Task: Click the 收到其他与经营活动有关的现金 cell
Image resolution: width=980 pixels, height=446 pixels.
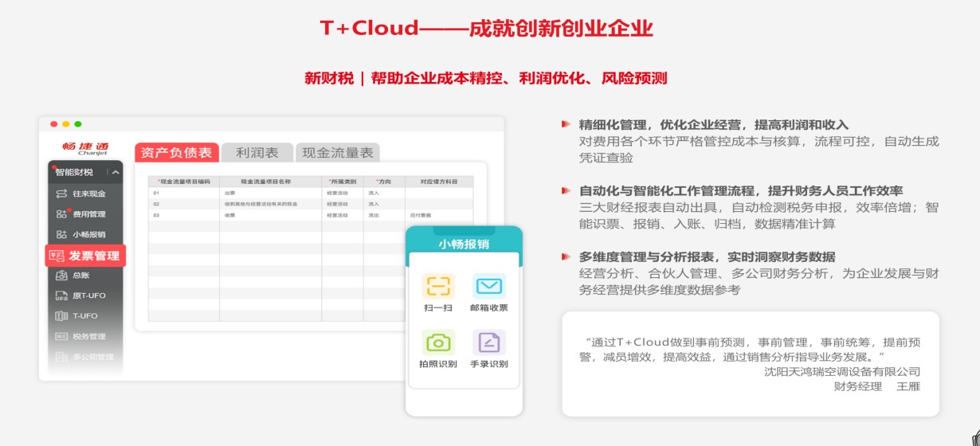Action: 261,204
